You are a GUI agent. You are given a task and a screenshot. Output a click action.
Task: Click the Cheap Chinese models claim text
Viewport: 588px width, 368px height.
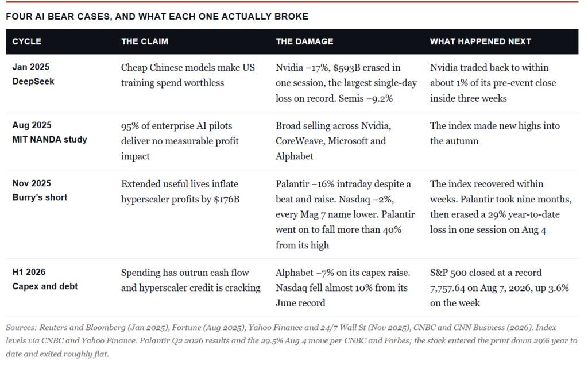click(x=188, y=75)
